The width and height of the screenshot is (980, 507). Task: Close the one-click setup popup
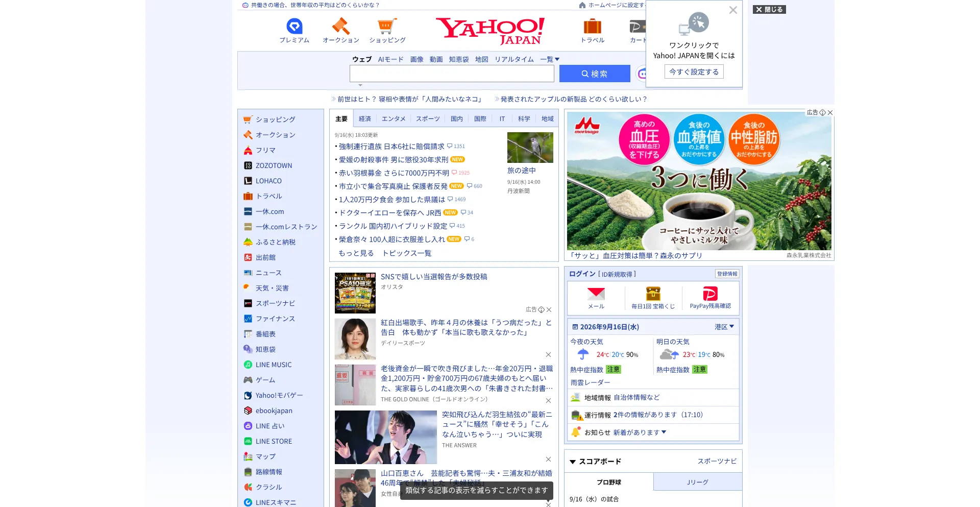pos(733,10)
